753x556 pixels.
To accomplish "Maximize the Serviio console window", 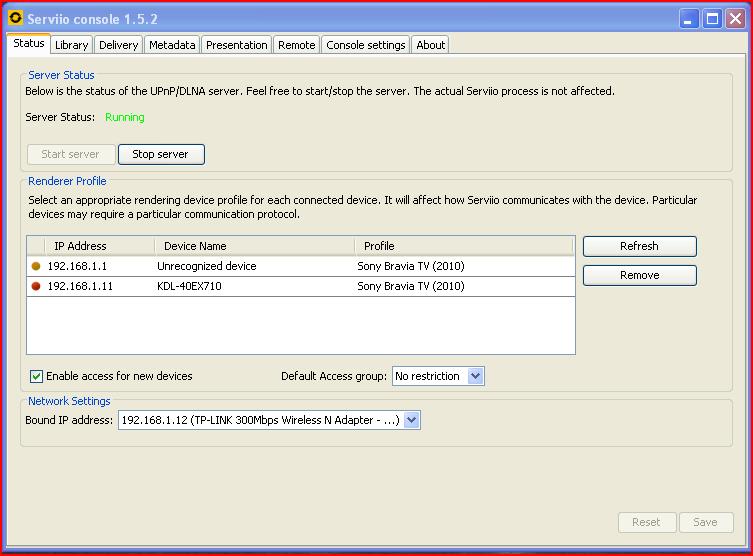I will pos(712,19).
